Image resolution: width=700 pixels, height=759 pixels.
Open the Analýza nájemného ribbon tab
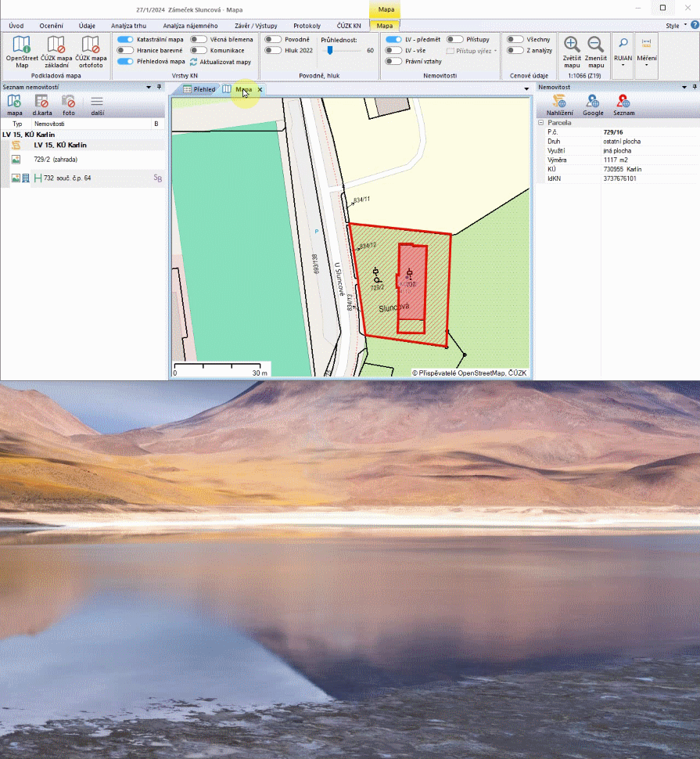pyautogui.click(x=190, y=26)
